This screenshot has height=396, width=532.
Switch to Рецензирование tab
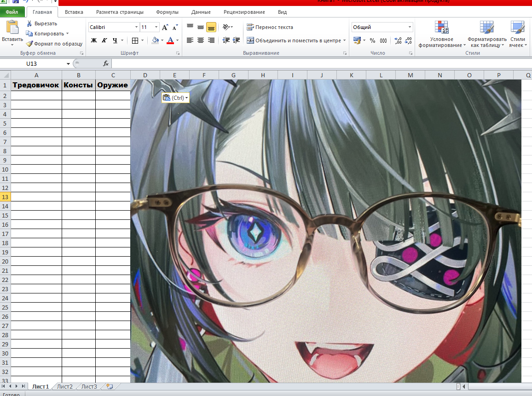point(244,12)
